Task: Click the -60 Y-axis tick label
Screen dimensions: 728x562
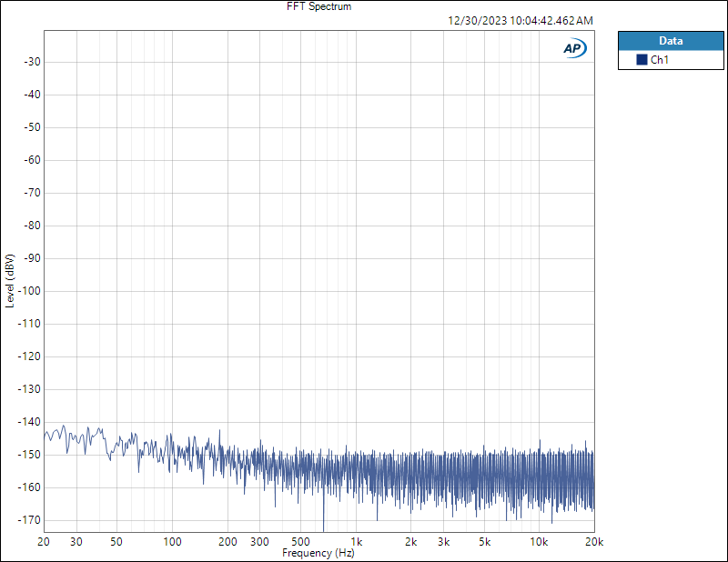Action: (32, 160)
